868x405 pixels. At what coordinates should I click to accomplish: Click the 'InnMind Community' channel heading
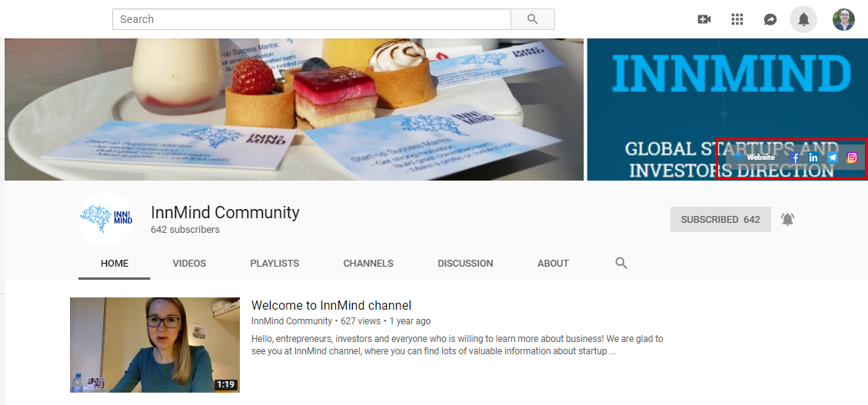(x=225, y=212)
